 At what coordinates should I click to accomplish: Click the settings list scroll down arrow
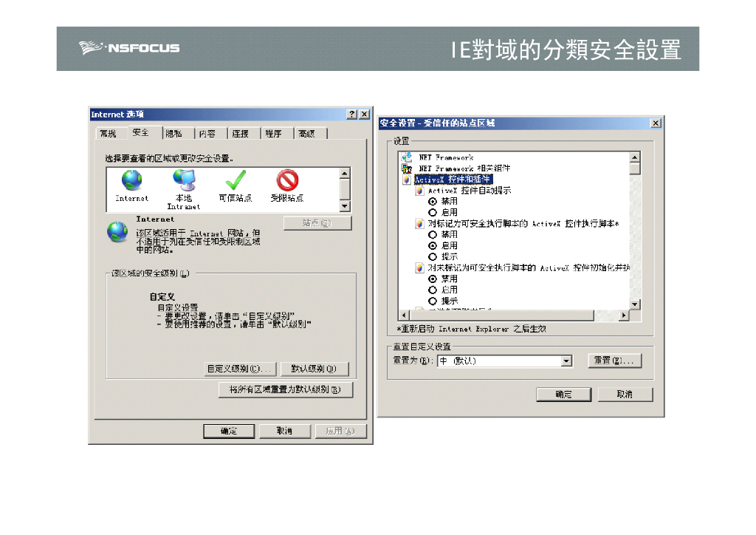point(635,304)
